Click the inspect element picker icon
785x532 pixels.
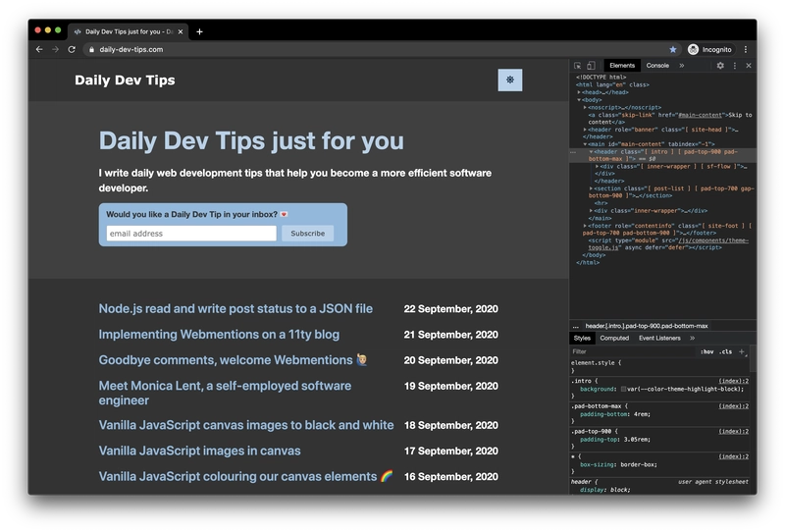[578, 66]
